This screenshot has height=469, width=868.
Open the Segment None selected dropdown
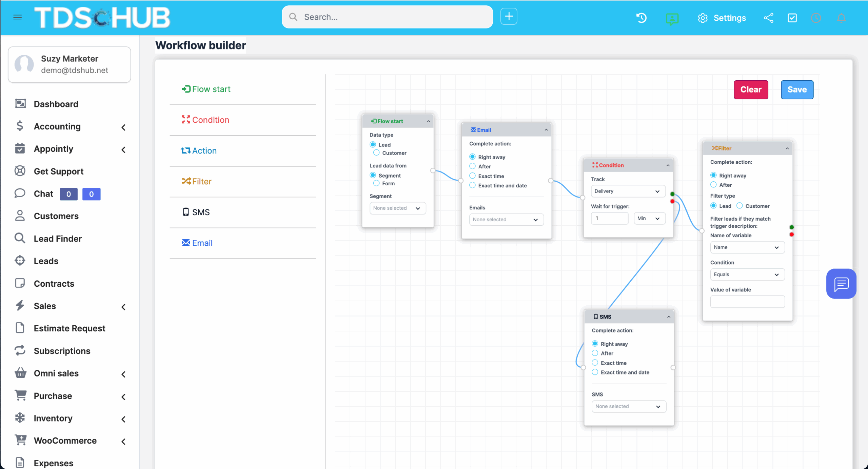pos(397,208)
